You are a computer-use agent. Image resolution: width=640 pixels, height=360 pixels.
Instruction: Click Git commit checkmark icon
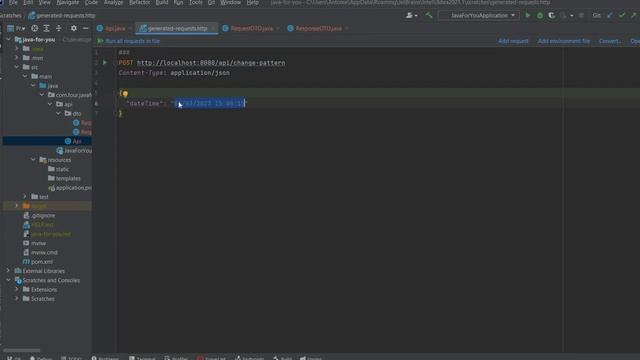click(622, 16)
